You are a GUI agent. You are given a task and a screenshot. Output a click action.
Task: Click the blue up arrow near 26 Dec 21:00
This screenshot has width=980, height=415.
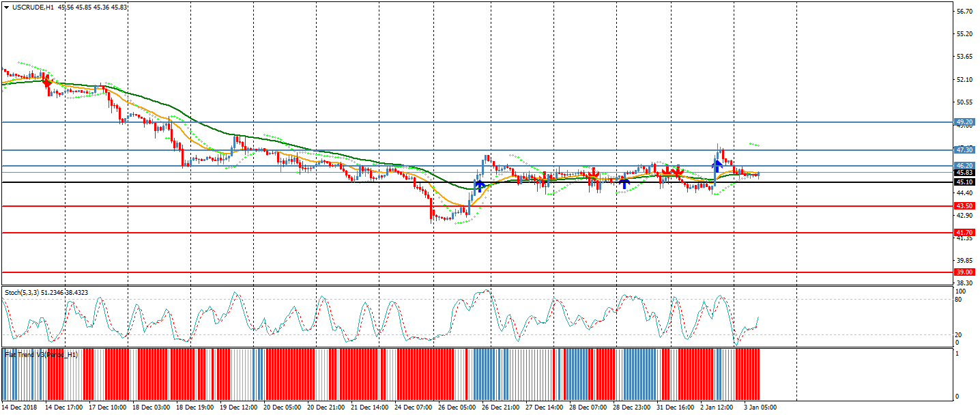[x=480, y=184]
